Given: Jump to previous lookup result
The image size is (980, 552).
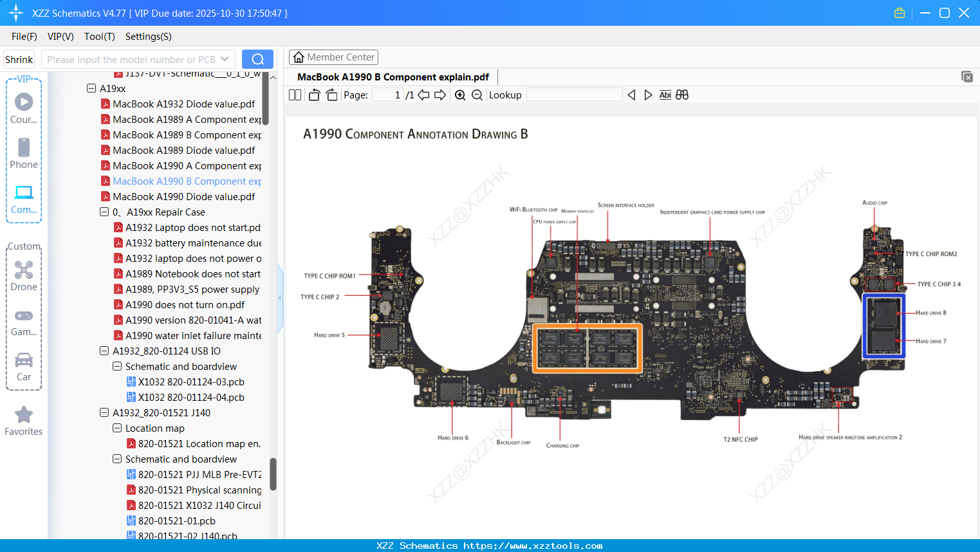Looking at the screenshot, I should click(x=631, y=95).
